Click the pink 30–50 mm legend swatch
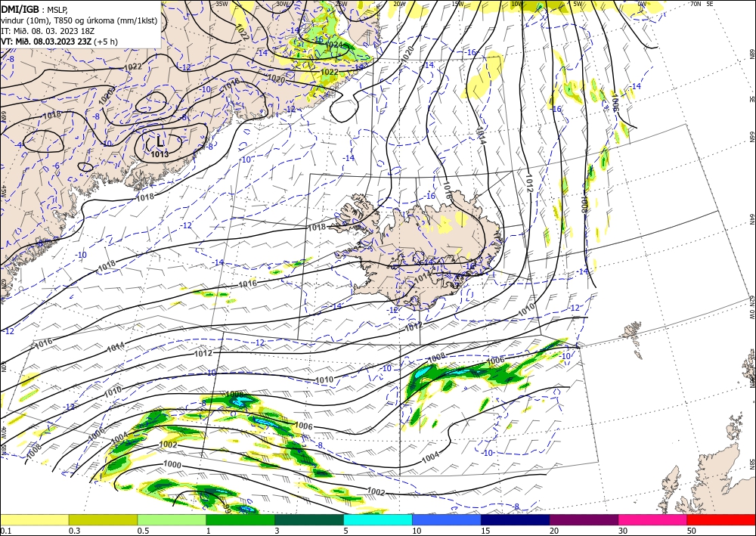Image resolution: width=756 pixels, height=536 pixels. pyautogui.click(x=653, y=519)
